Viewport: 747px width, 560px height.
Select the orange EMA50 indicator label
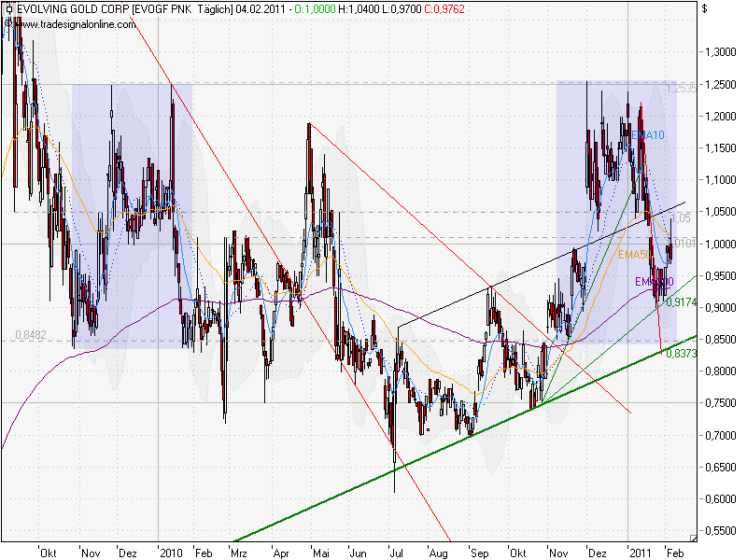[x=634, y=253]
